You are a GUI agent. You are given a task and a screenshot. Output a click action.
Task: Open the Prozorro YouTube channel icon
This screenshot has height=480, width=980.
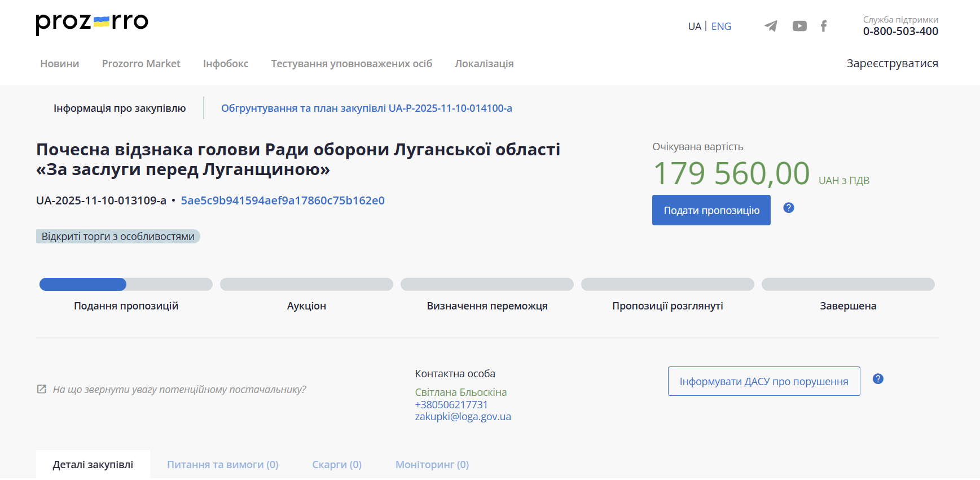(x=799, y=26)
